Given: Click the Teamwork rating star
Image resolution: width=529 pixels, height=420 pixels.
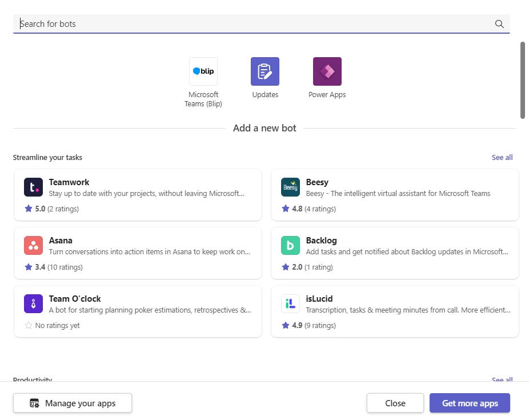Looking at the screenshot, I should (29, 209).
